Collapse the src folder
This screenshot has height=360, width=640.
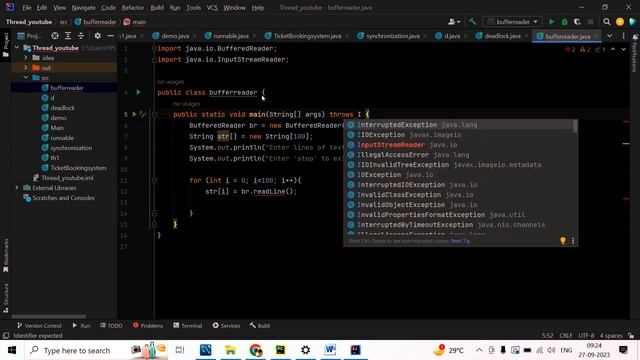coord(26,78)
